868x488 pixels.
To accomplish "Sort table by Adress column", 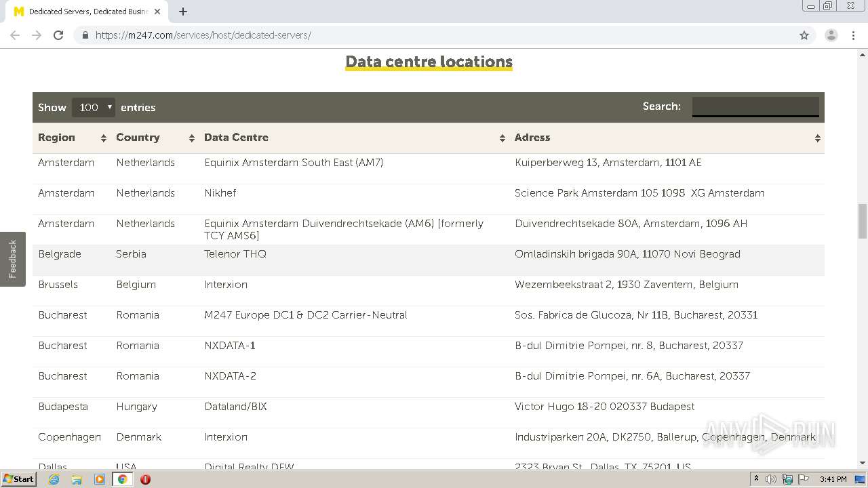I will [667, 138].
